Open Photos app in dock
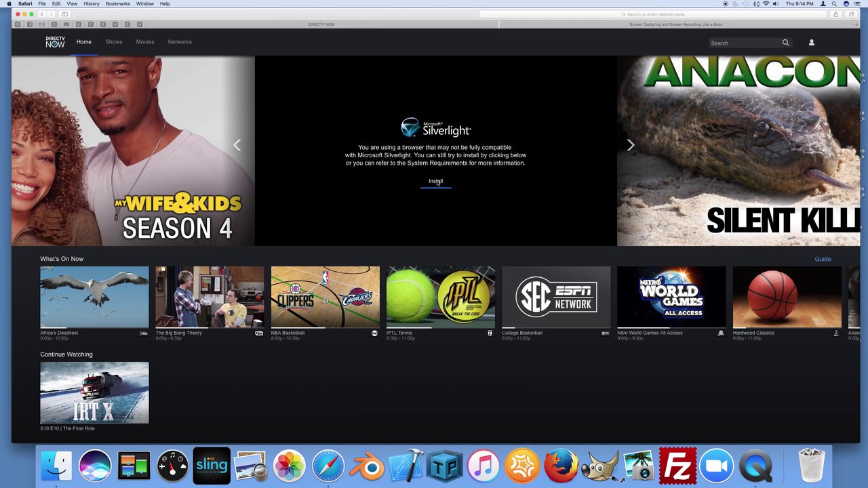The image size is (868, 488). (x=290, y=466)
